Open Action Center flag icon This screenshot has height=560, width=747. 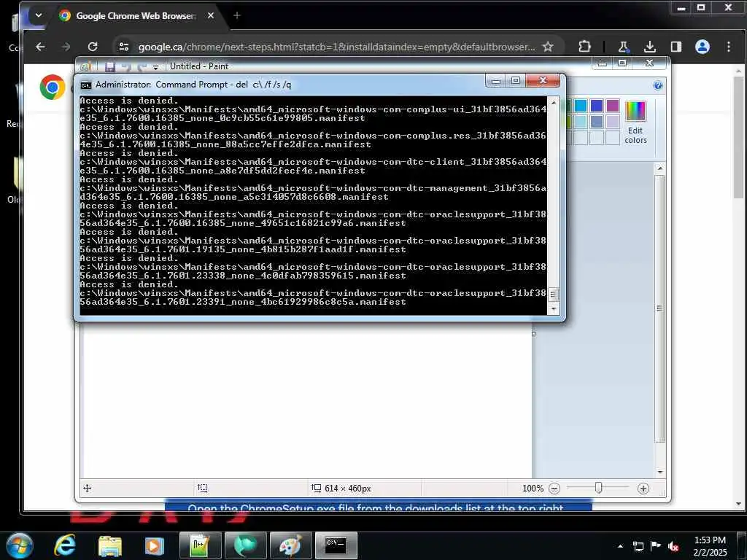[656, 546]
